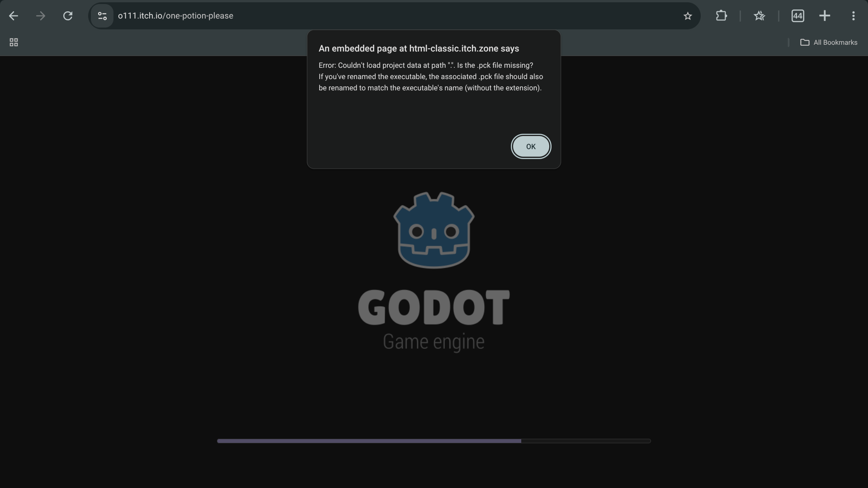The image size is (868, 488).
Task: Open site information icon in address bar
Action: [102, 16]
